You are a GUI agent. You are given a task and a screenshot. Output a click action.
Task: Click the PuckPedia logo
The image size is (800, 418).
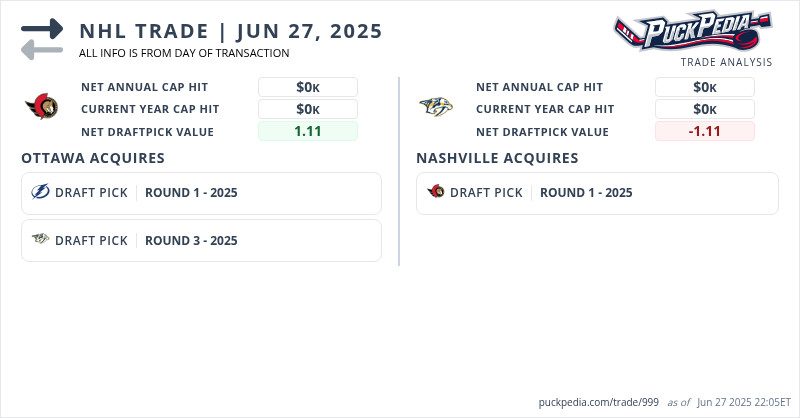tap(692, 30)
